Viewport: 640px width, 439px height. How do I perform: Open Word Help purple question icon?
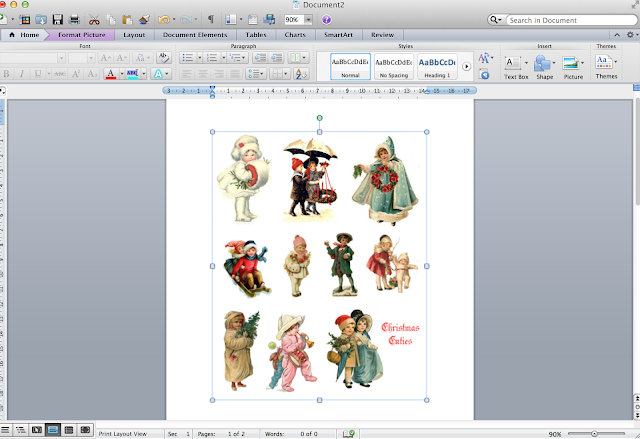pyautogui.click(x=327, y=20)
